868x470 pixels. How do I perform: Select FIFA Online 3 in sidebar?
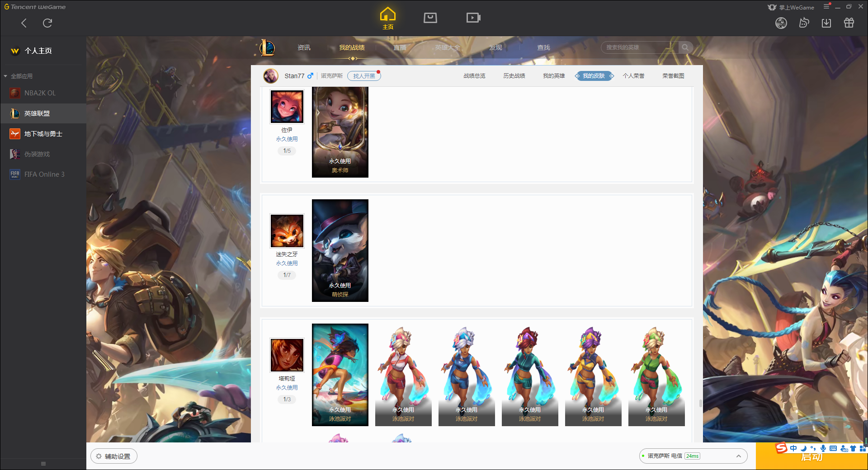43,174
